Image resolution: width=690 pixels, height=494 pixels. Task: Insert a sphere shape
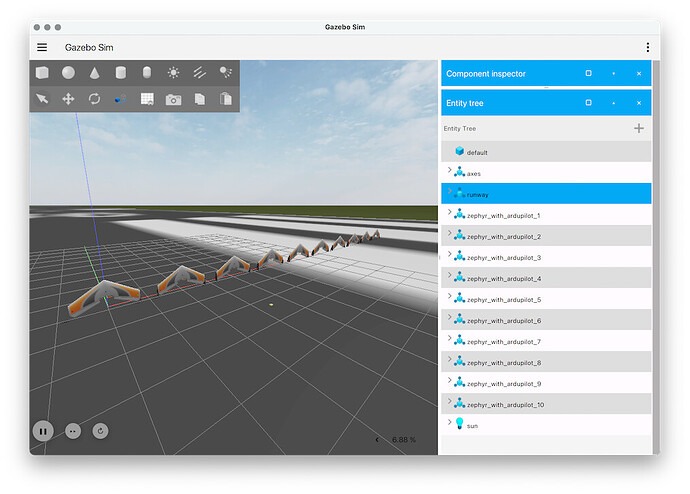[x=68, y=73]
